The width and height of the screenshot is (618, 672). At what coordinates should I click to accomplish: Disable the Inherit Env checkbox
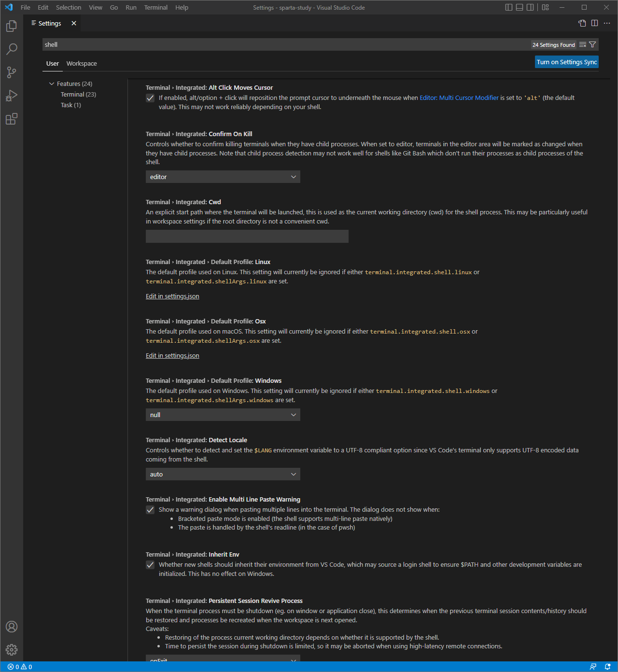click(150, 565)
